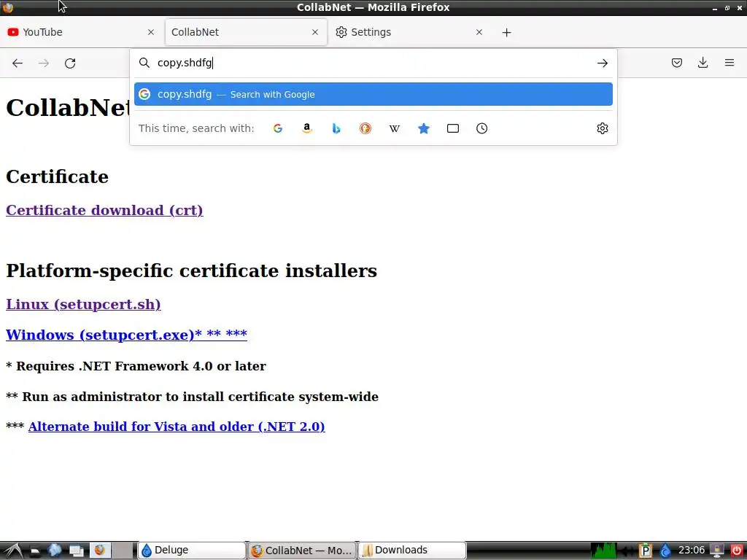The image size is (747, 560).
Task: Select the CollabNet tab
Action: (246, 32)
